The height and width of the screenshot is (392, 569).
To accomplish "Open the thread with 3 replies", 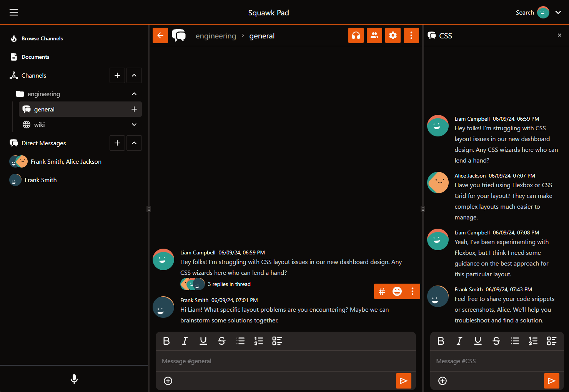I will (x=229, y=284).
